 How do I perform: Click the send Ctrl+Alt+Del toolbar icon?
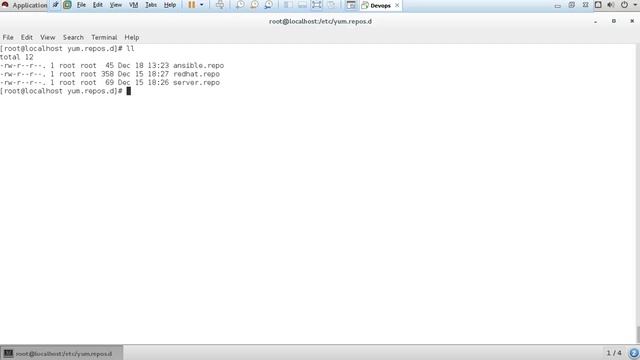pos(220,5)
